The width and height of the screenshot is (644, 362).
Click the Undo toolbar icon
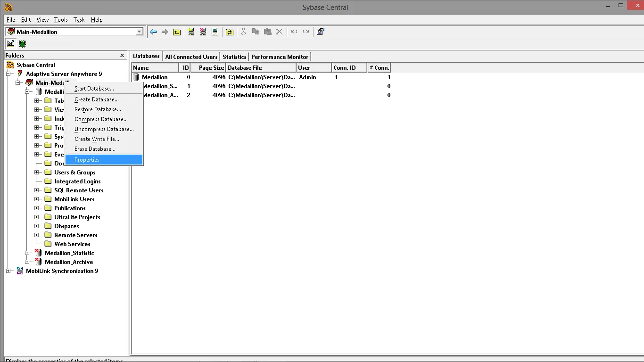(294, 32)
